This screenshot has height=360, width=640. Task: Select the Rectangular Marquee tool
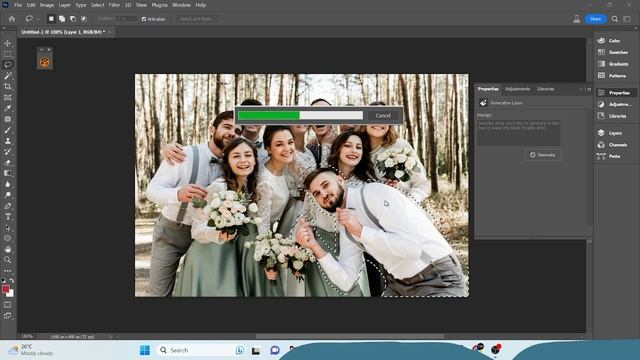coord(8,54)
